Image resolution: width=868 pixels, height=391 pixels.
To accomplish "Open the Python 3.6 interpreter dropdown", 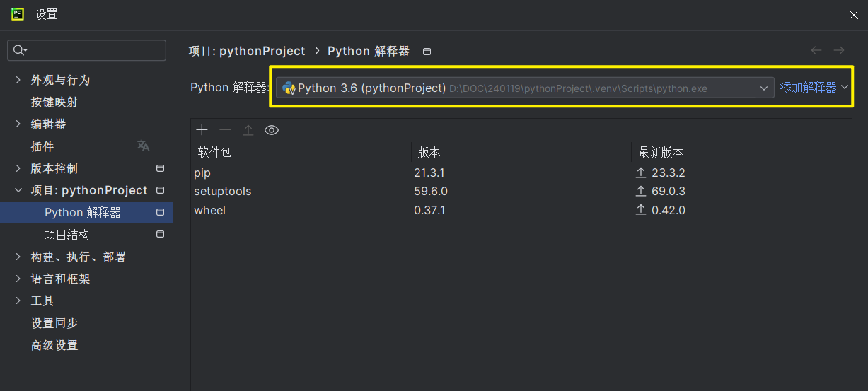I will [525, 88].
